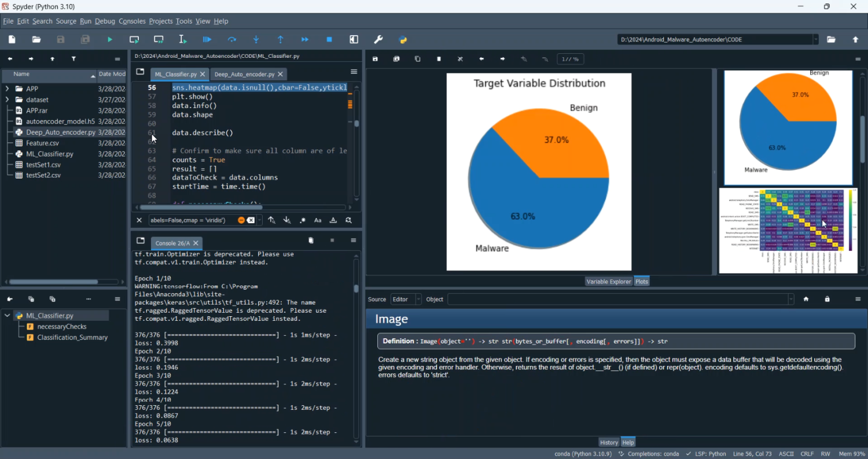Open Preferences via the wrench icon
Viewport: 868px width, 459px height.
pyautogui.click(x=378, y=39)
